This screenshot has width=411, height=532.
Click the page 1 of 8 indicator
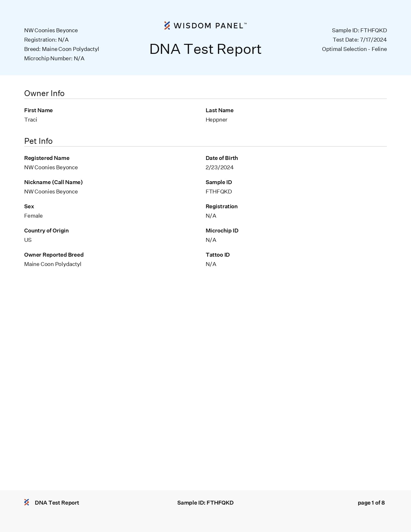pos(371,503)
